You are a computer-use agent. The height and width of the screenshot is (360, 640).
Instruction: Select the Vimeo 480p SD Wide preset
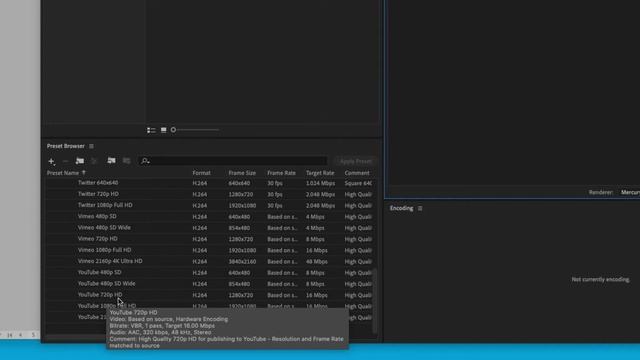tap(104, 228)
